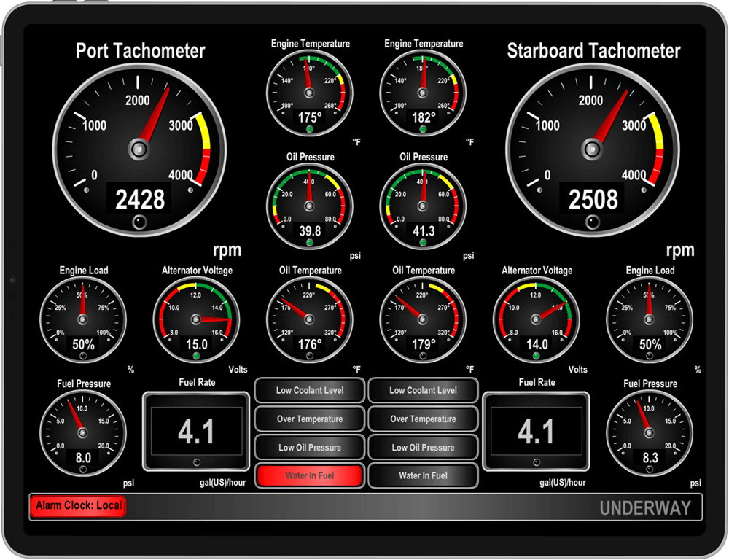Screen dimensions: 729x560
Task: Tap the UNDERWAY status label
Action: tap(644, 508)
